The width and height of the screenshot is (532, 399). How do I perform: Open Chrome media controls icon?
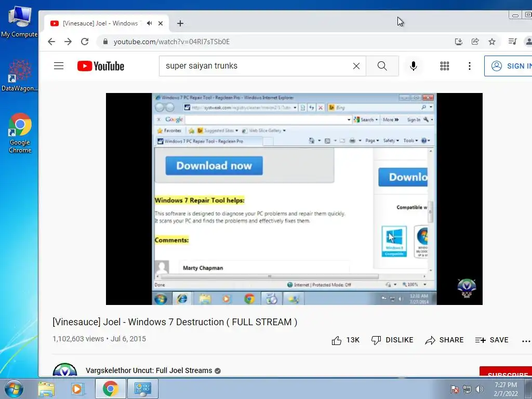pos(512,42)
